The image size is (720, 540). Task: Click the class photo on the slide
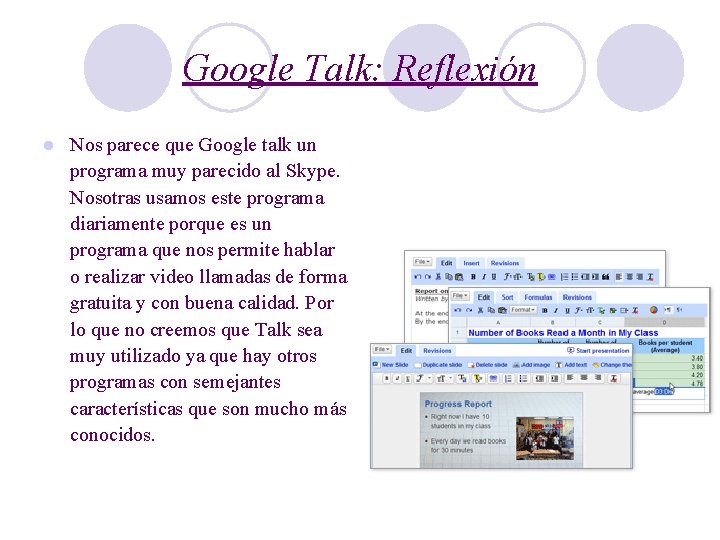(545, 438)
